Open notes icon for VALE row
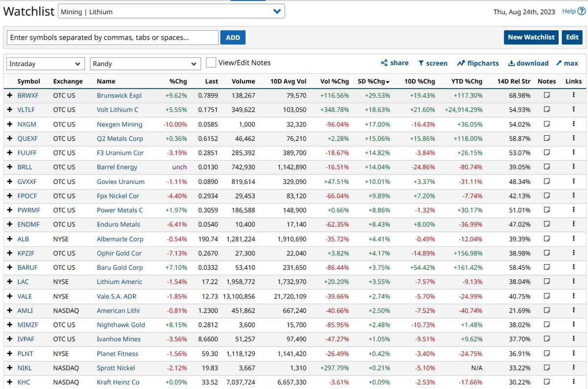Screen dimensions: 588x389 [547, 296]
